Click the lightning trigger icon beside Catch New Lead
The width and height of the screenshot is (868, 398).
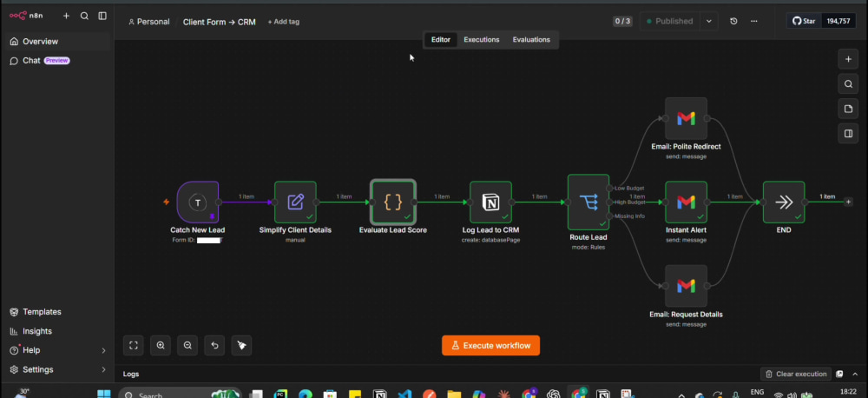[166, 202]
